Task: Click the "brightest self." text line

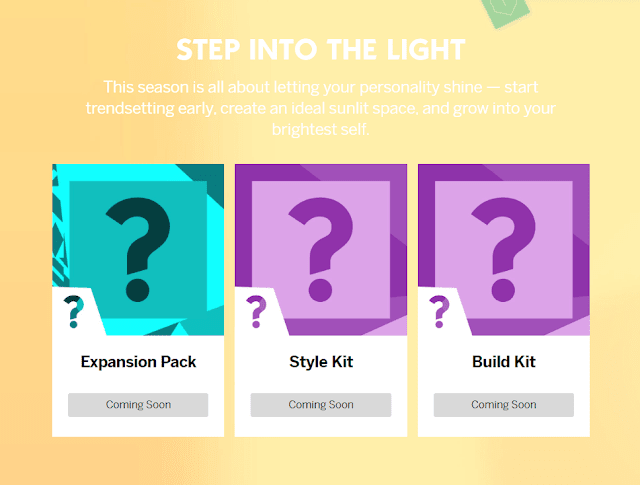Action: pyautogui.click(x=321, y=129)
